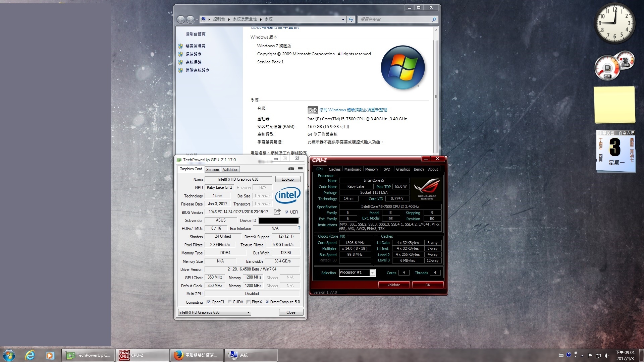Open the Caches tab in CPU-Z
The width and height of the screenshot is (644, 362).
[334, 169]
